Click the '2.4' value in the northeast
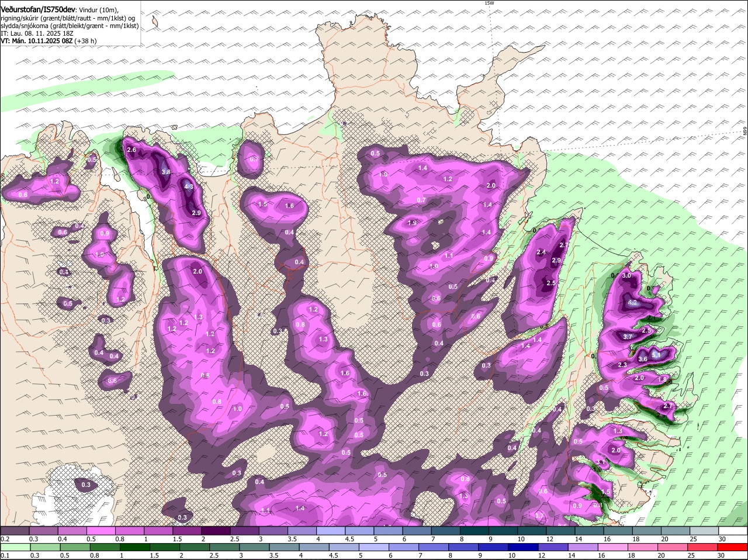The image size is (748, 560). pyautogui.click(x=541, y=253)
